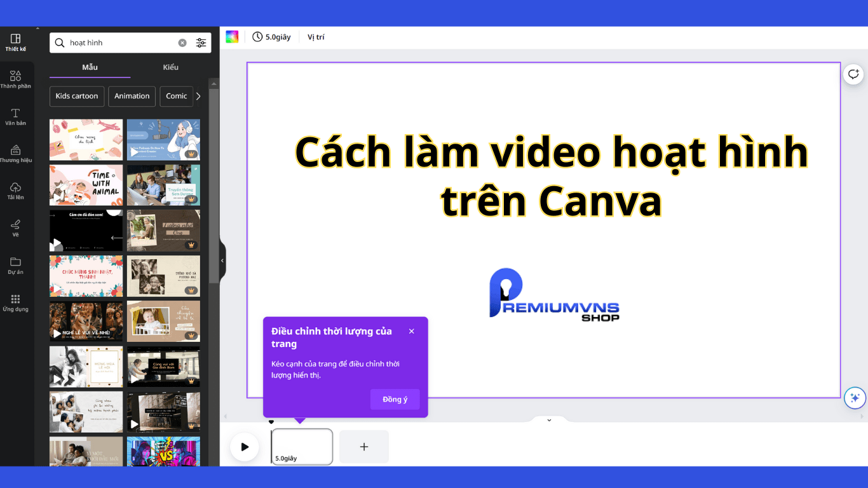Select the Thành phần sidebar icon
Screen dimensions: 868x488
[16, 78]
